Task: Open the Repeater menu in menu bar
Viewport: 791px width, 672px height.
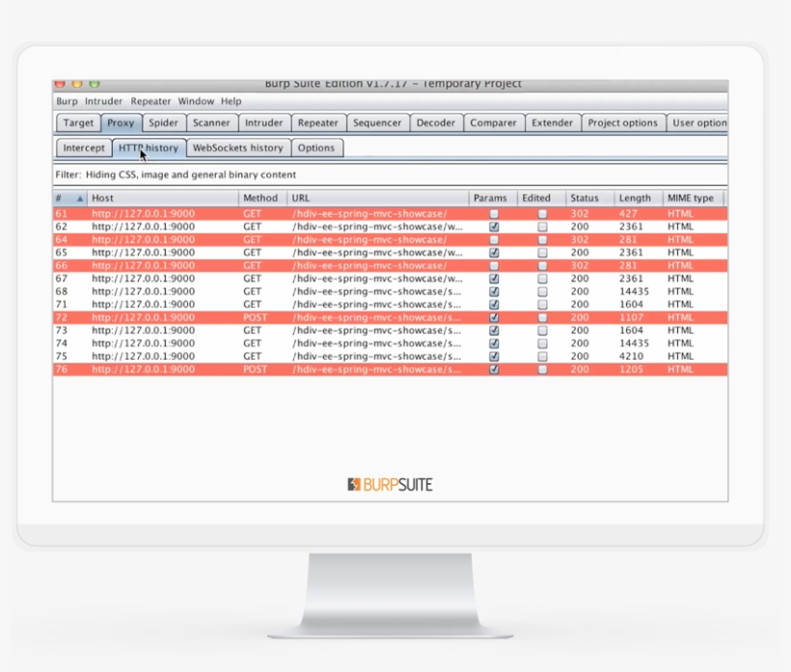Action: coord(150,101)
